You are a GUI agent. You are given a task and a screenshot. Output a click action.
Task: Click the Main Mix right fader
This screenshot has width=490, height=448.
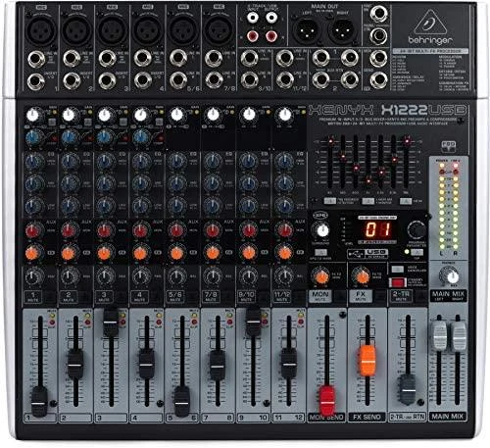pos(459,335)
